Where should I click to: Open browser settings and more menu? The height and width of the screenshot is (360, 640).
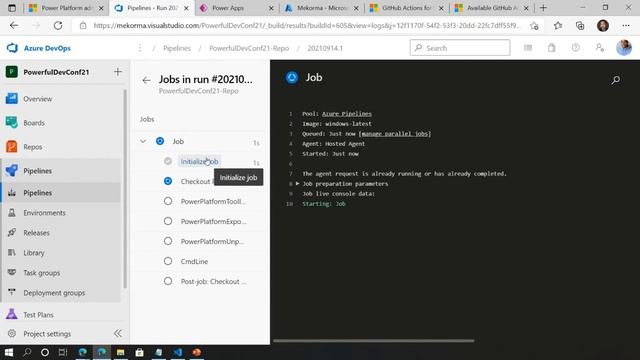(625, 26)
